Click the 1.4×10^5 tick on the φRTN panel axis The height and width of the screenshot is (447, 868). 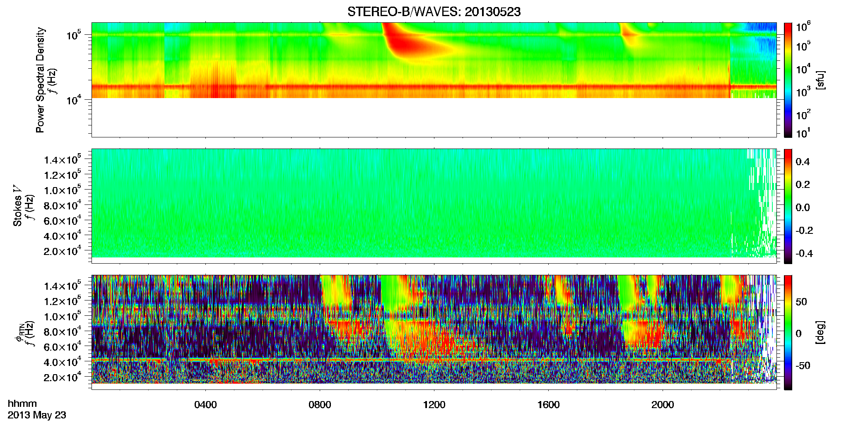pyautogui.click(x=63, y=286)
